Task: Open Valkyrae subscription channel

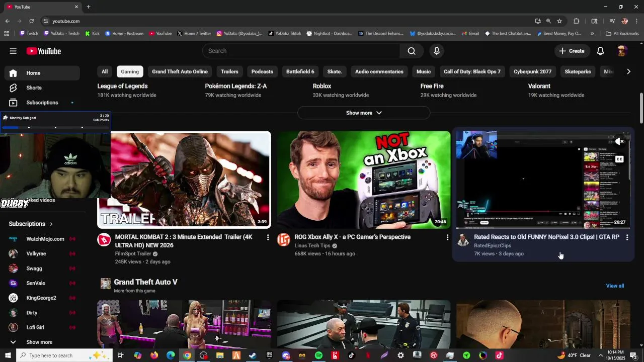Action: 42,254
